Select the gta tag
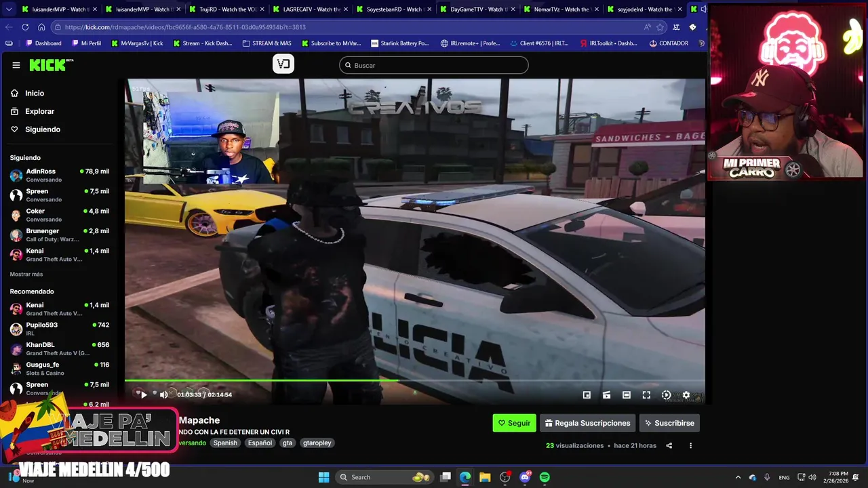 (x=288, y=443)
